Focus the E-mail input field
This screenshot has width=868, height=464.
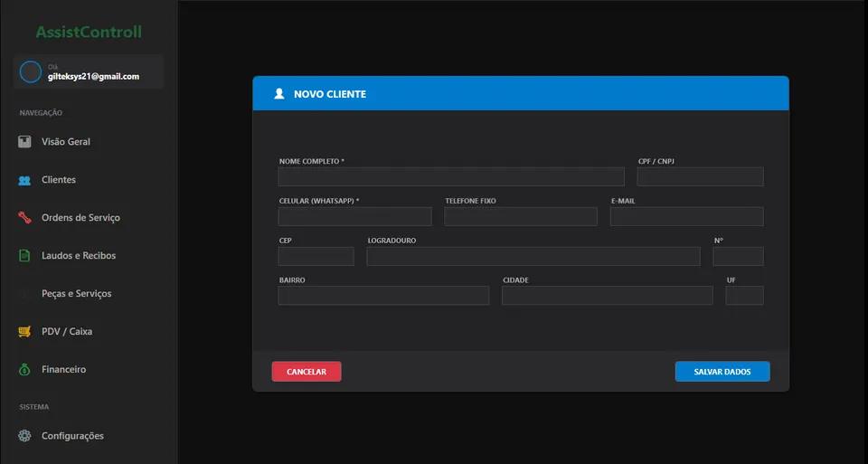pyautogui.click(x=686, y=216)
